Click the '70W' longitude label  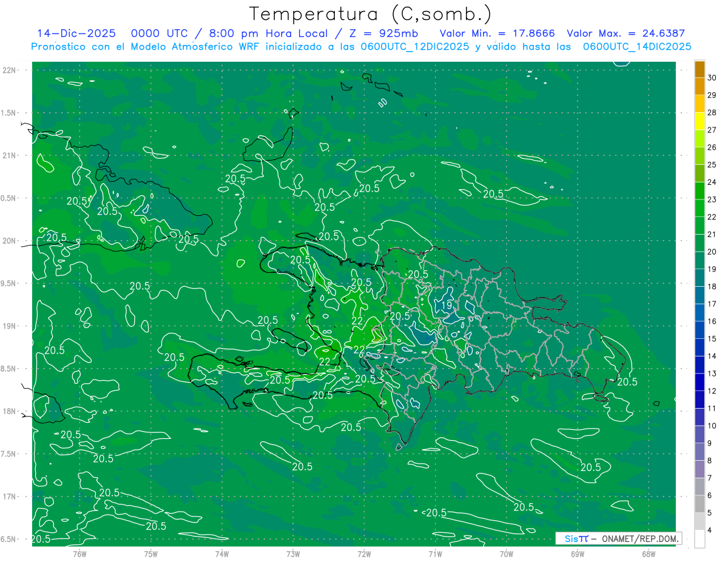coord(507,554)
